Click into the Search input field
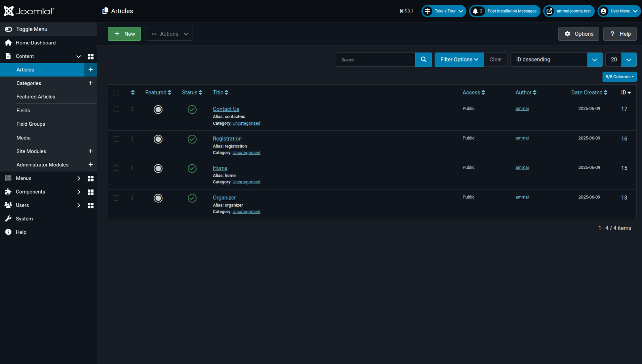Viewport: 642px width, 364px height. click(376, 59)
